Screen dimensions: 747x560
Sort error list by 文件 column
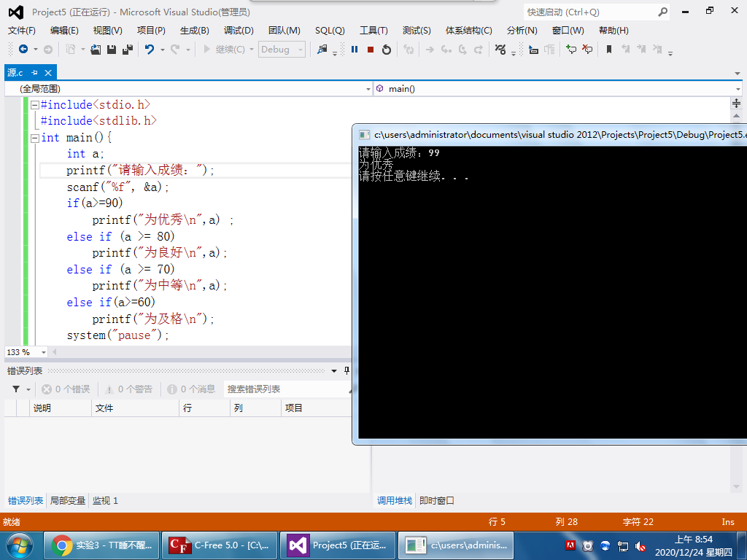[135, 408]
